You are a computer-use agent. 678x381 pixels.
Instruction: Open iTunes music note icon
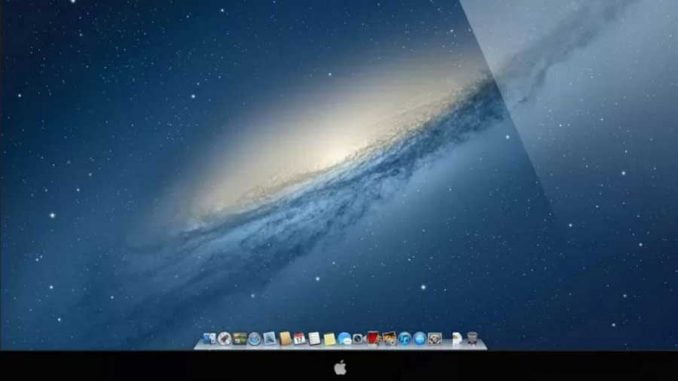coord(404,338)
